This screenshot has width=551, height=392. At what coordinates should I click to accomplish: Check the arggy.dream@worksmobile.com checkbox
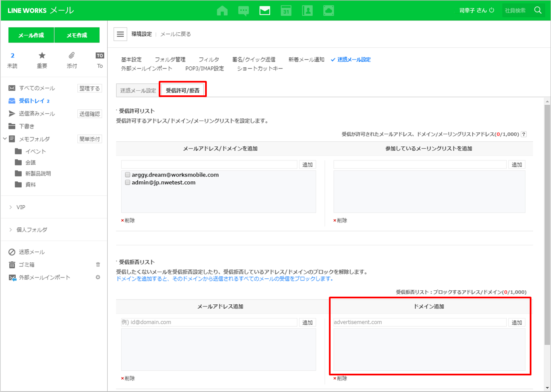pyautogui.click(x=128, y=175)
